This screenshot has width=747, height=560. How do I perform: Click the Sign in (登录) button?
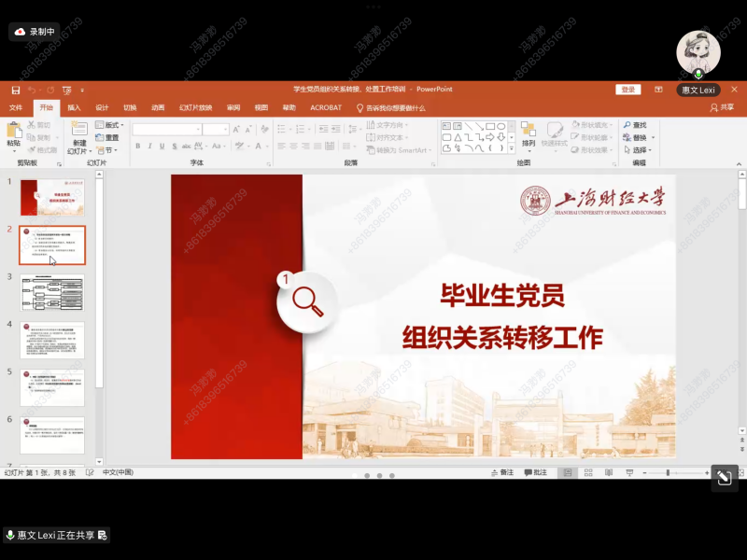pos(627,90)
